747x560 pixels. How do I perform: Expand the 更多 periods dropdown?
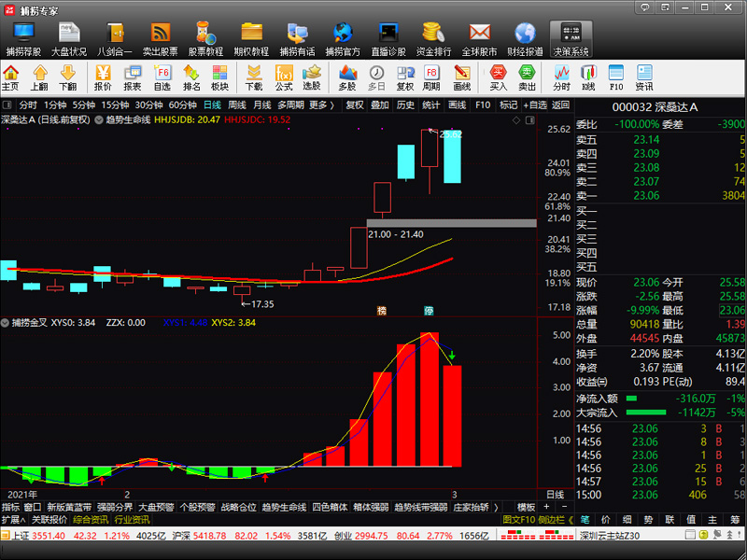coord(321,105)
